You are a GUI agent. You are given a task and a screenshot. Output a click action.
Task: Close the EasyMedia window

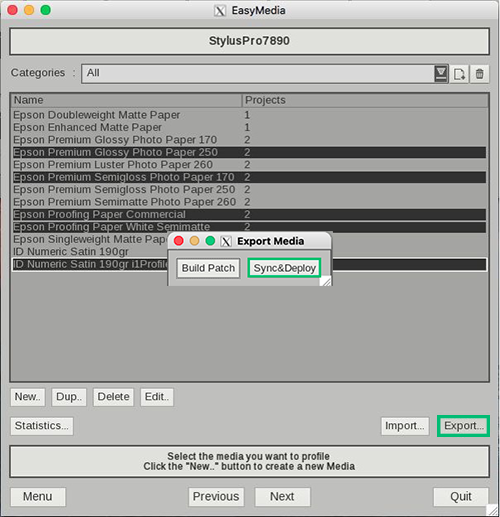click(x=13, y=10)
